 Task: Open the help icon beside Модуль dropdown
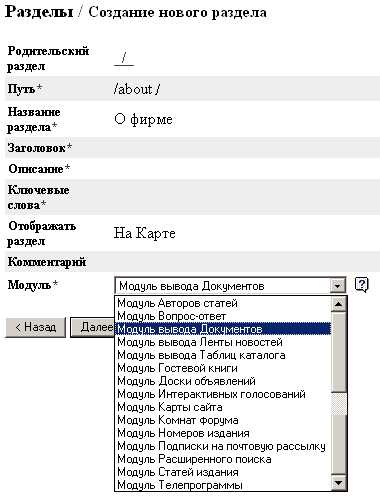pyautogui.click(x=362, y=285)
